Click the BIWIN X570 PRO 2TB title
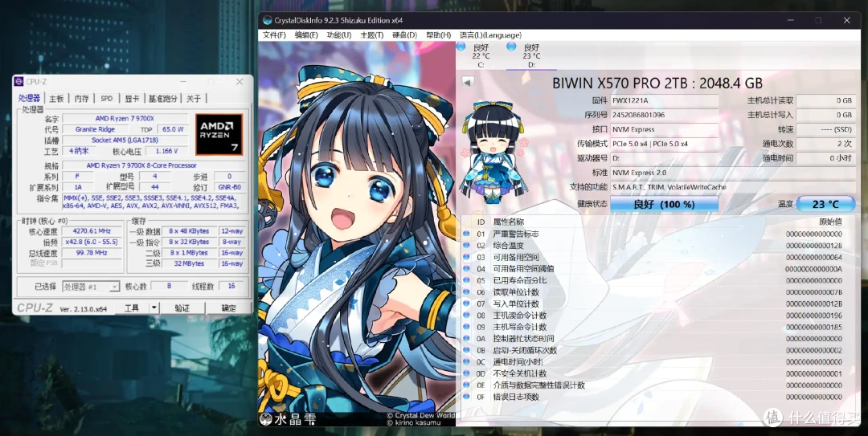Viewport: 868px width, 436px height. pyautogui.click(x=657, y=83)
